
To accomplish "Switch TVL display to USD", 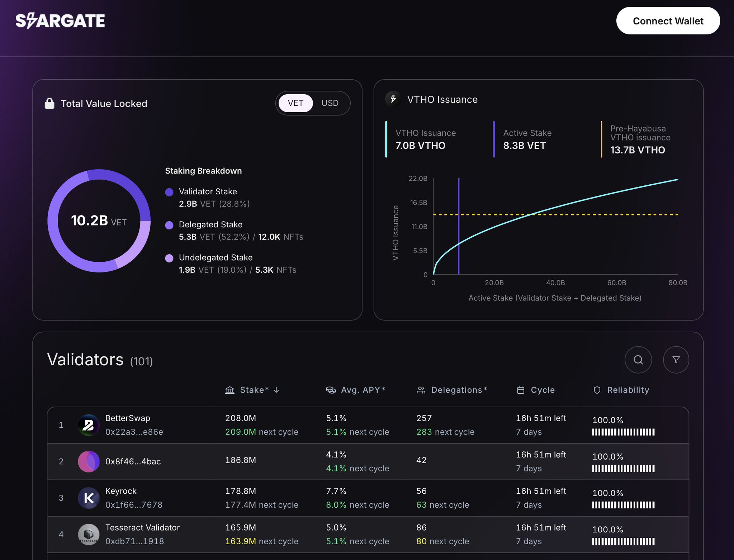I will [330, 103].
